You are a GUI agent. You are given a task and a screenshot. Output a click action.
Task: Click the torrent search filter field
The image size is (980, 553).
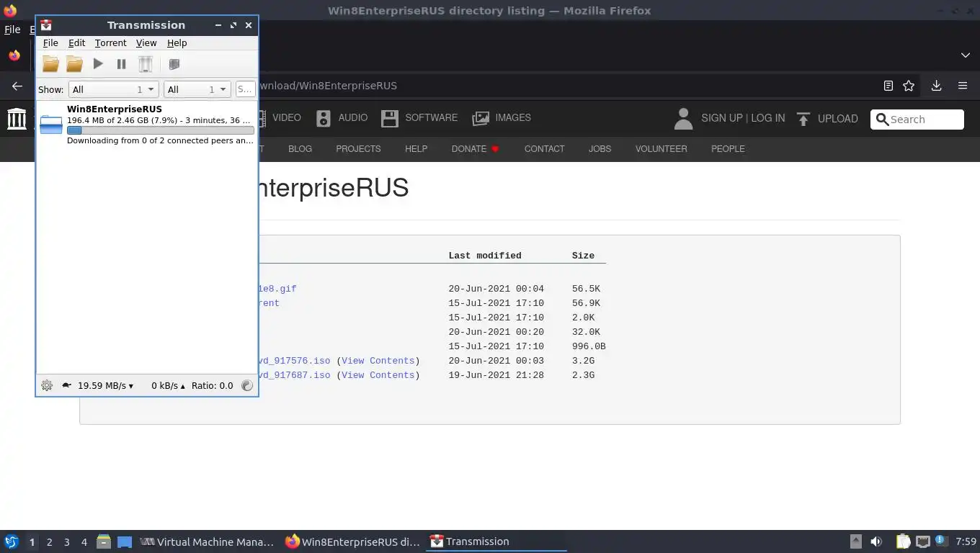point(245,89)
